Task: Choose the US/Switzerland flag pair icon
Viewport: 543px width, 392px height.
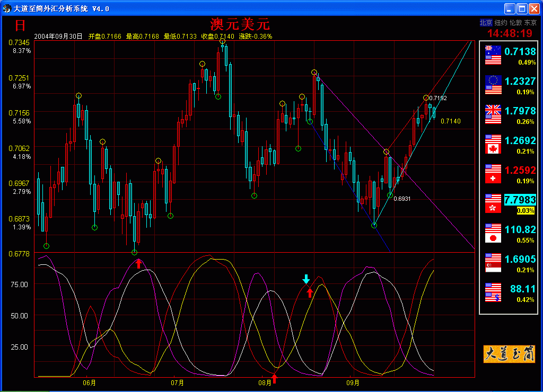Action: (x=493, y=174)
